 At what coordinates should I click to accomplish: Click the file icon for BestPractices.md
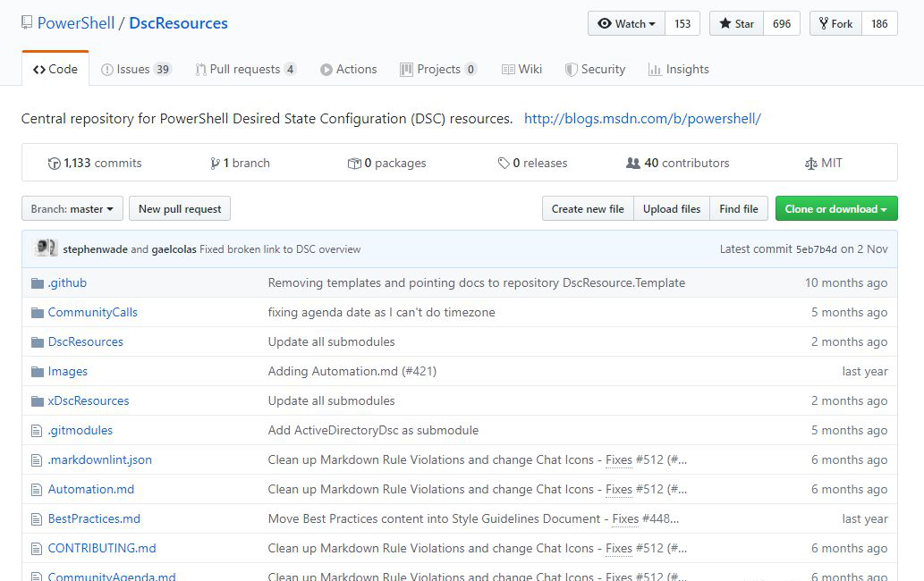37,519
